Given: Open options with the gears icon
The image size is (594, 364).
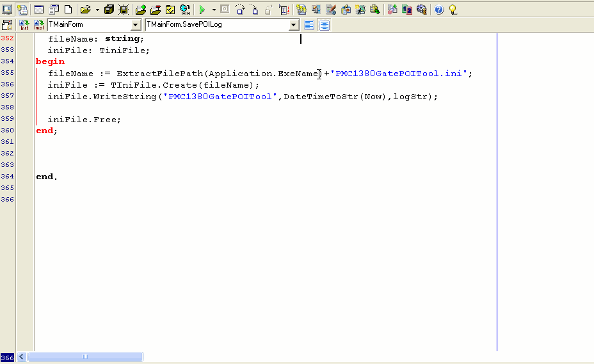Looking at the screenshot, I should pyautogui.click(x=422, y=10).
